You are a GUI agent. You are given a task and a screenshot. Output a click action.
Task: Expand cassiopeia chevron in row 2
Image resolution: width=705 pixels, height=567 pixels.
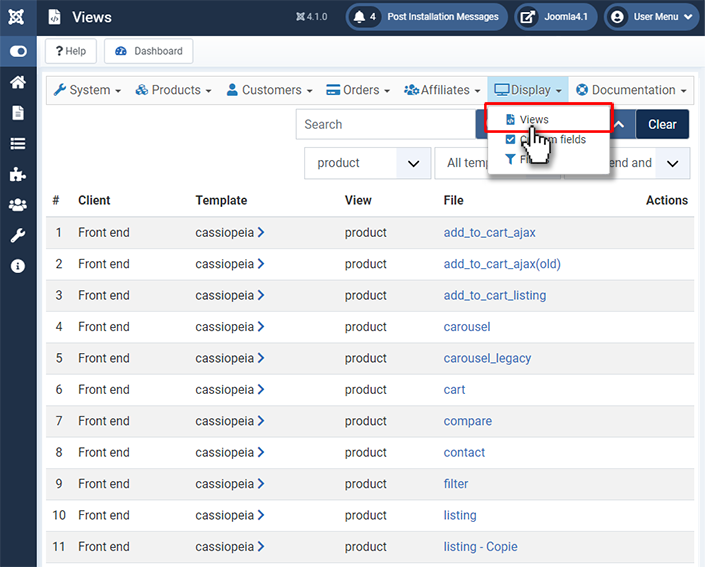261,264
